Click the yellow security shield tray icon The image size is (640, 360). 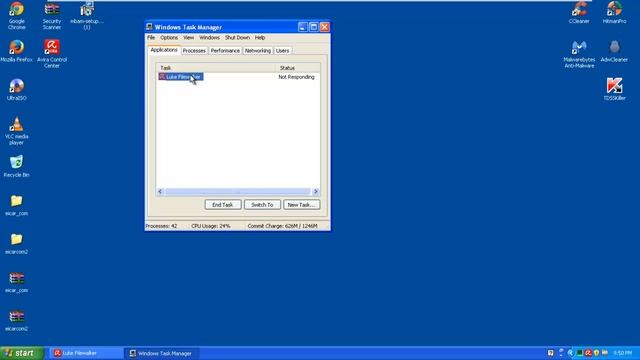coord(596,353)
